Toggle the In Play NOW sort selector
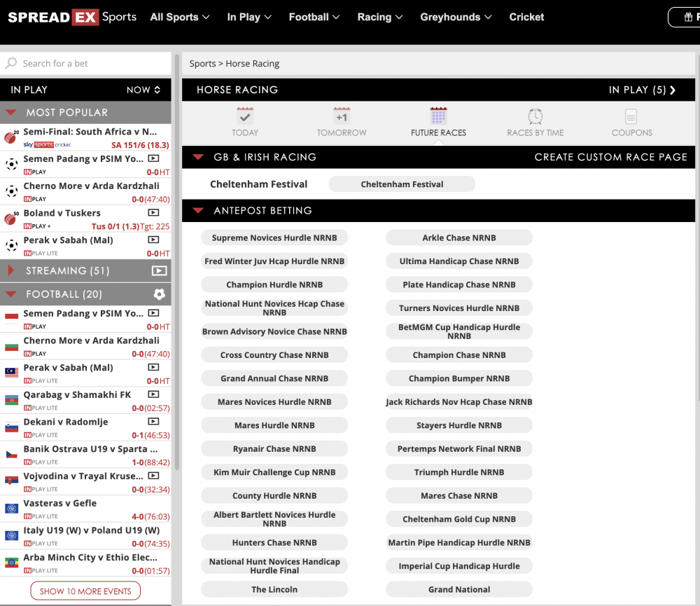This screenshot has height=606, width=700. tap(143, 90)
